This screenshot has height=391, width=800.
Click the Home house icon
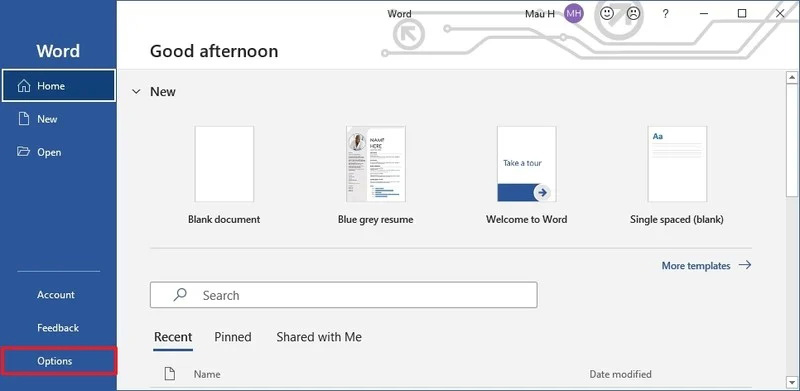click(24, 86)
